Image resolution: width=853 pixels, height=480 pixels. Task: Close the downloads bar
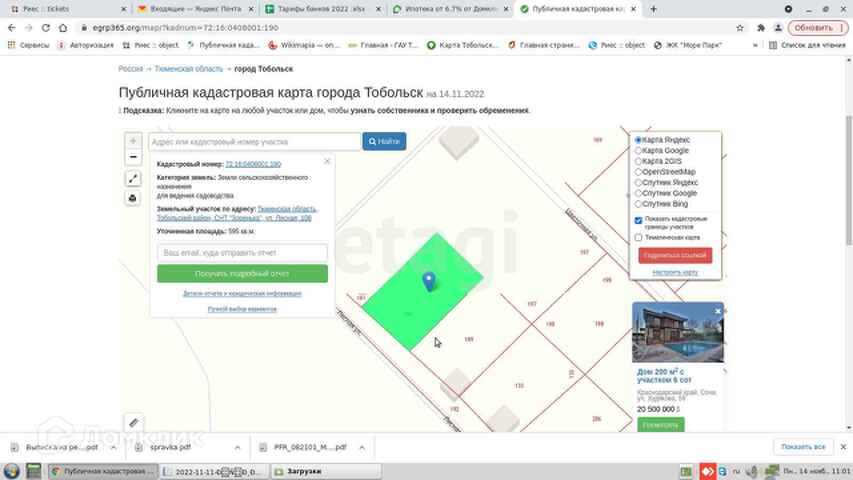(x=843, y=447)
